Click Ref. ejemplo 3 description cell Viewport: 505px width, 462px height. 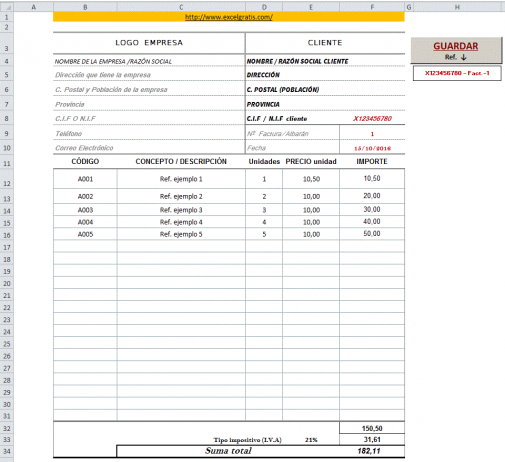coord(181,210)
